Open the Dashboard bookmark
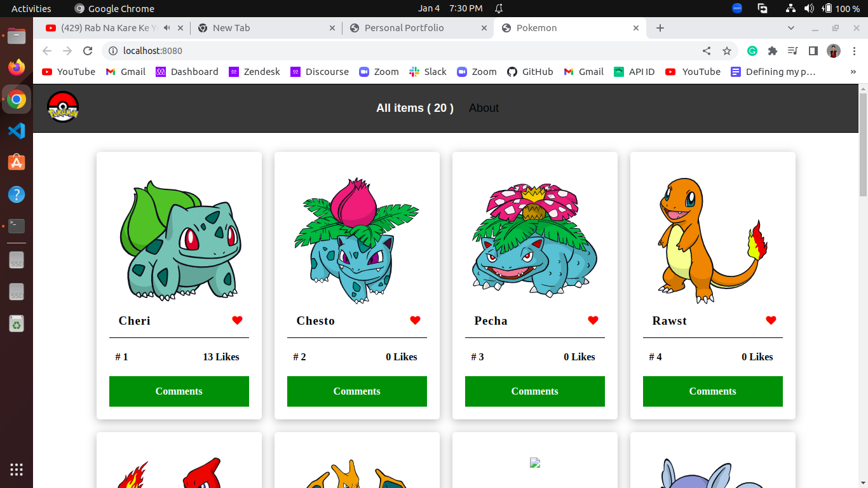 [x=187, y=72]
